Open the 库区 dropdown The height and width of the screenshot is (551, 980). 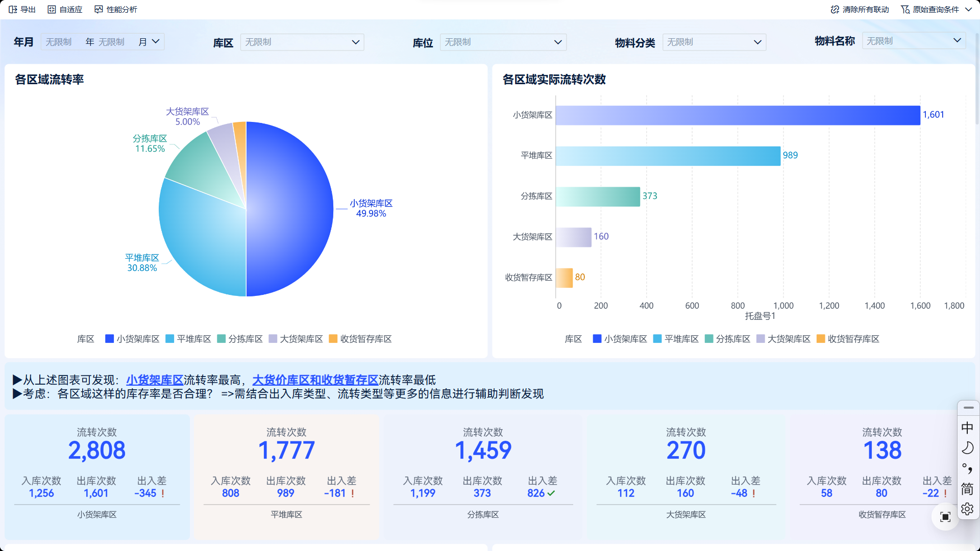(302, 42)
